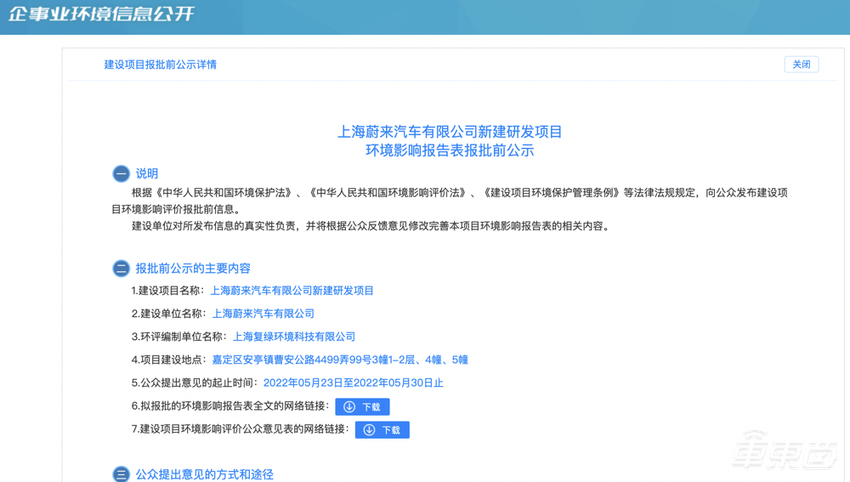Download the 环境影响报告表全文 file
Screen dimensions: 850x482
(362, 407)
